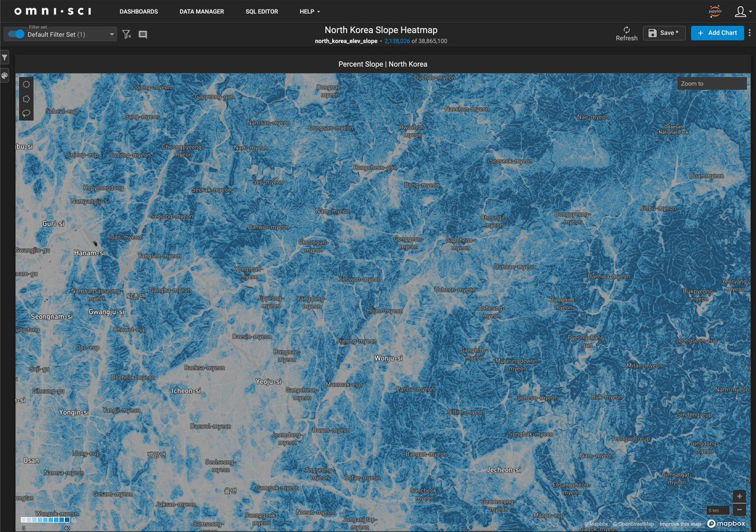Expand the Default Filter Set dropdown
This screenshot has height=532, width=756.
point(112,35)
